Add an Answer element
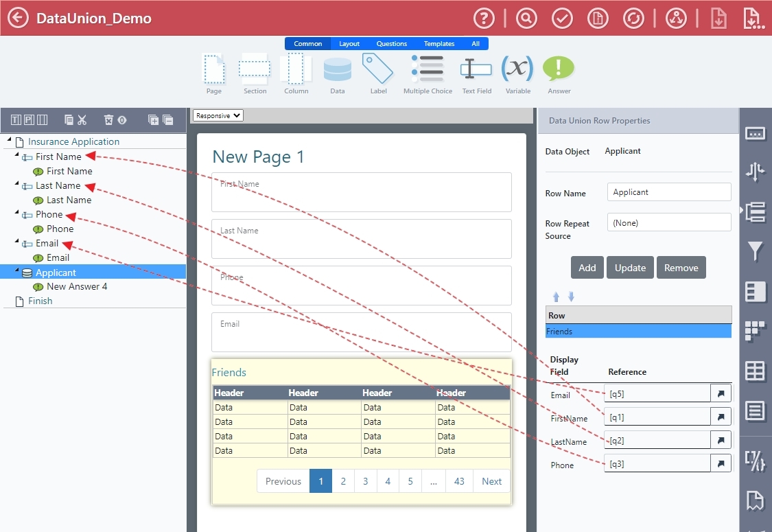This screenshot has height=532, width=772. coord(559,74)
